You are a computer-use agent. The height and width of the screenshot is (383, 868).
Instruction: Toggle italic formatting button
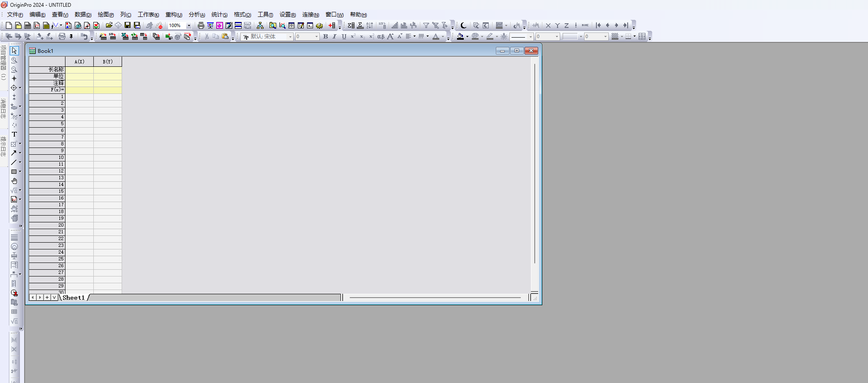[334, 37]
